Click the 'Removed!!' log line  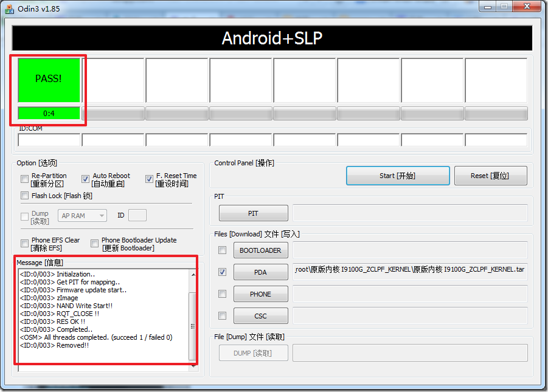tap(54, 346)
